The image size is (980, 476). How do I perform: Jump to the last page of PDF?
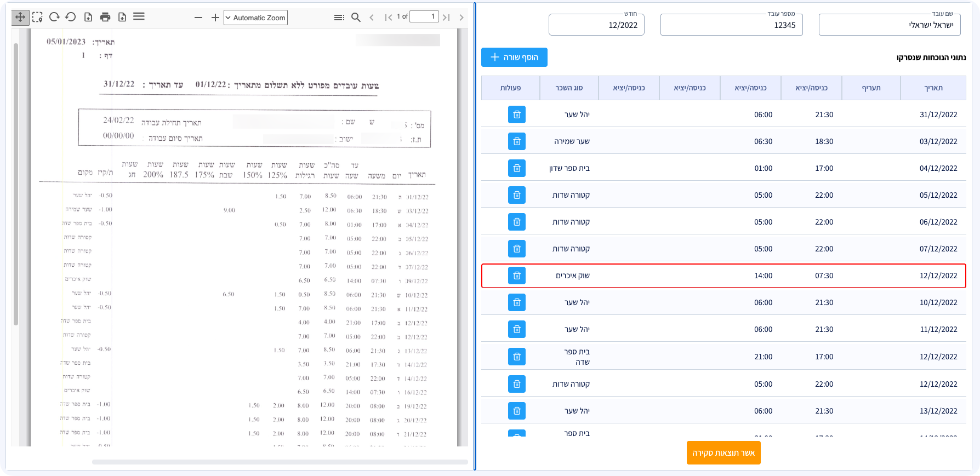[x=446, y=18]
